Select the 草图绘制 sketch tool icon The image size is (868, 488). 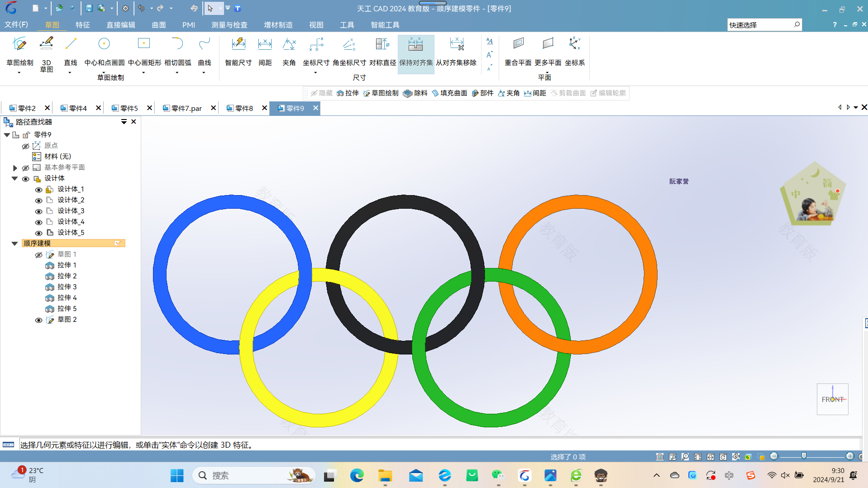pos(19,44)
